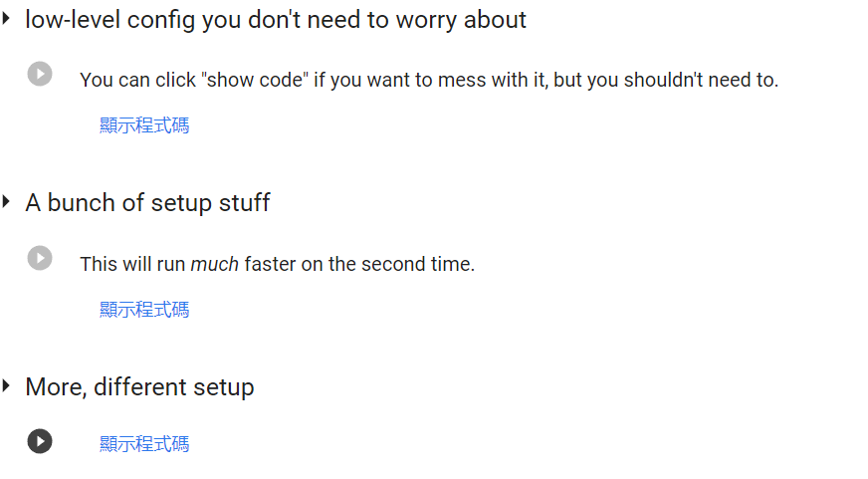Click the words 'worry about' in the first heading
Image resolution: width=868 pixels, height=479 pixels.
(461, 20)
